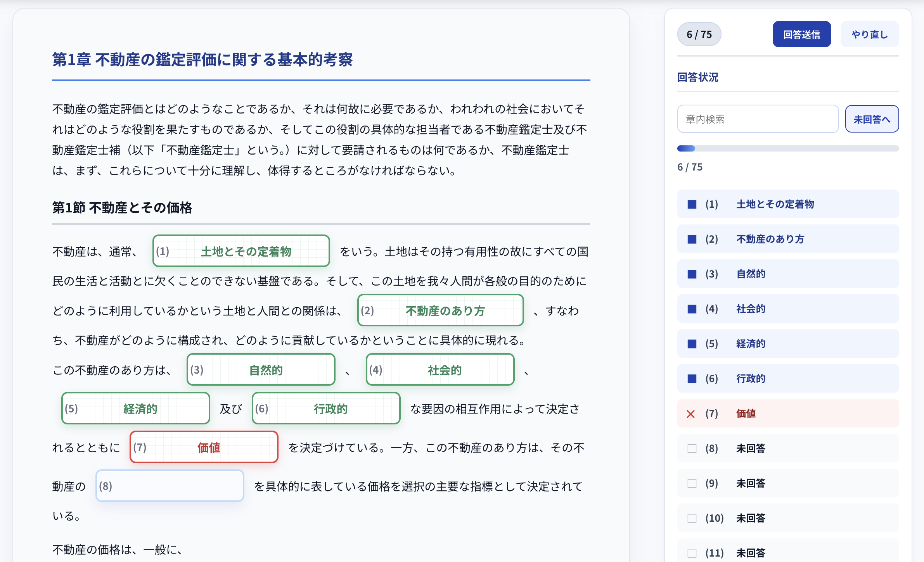The height and width of the screenshot is (562, 924).
Task: Toggle the blue checkbox for (2) 不動産のあり方
Action: tap(691, 239)
